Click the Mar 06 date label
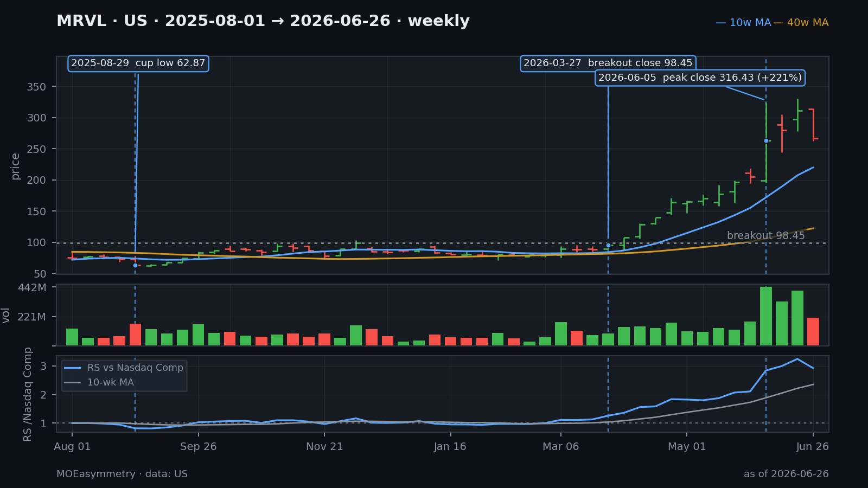868x488 pixels. tap(561, 447)
